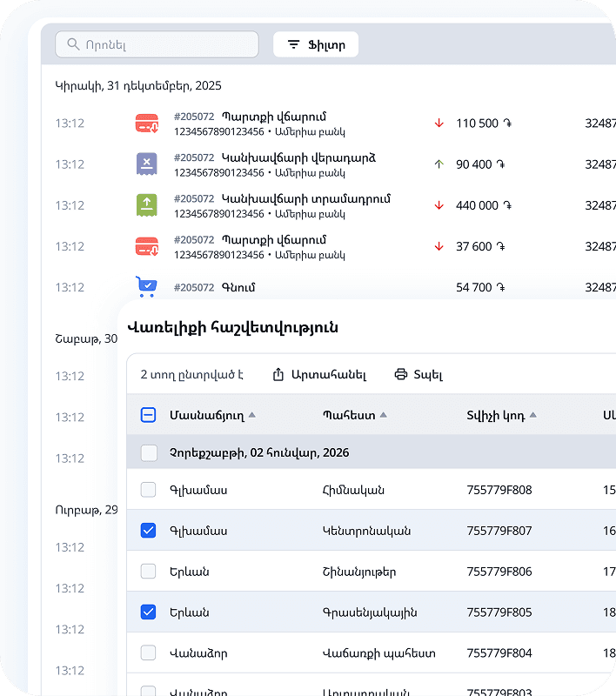
Task: Toggle the select-all checkbox in table header
Action: (x=148, y=415)
